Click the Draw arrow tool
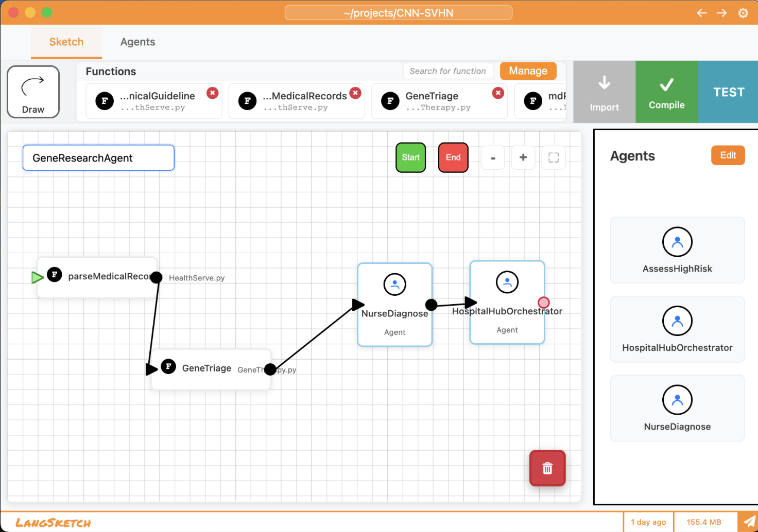758x532 pixels. point(33,92)
